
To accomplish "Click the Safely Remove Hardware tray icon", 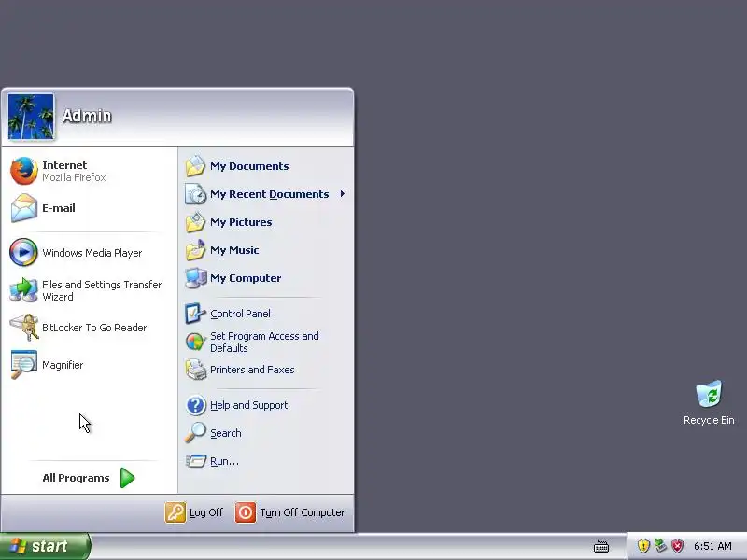I will (x=660, y=546).
